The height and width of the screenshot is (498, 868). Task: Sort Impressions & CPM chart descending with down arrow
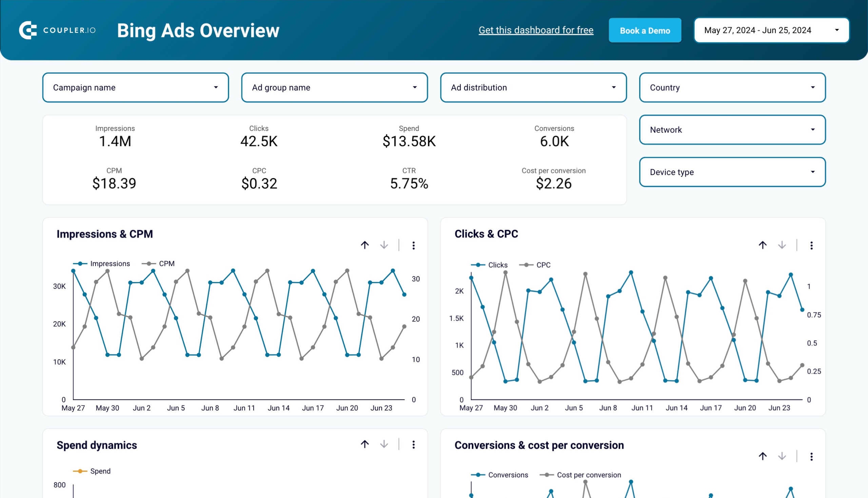[384, 246]
